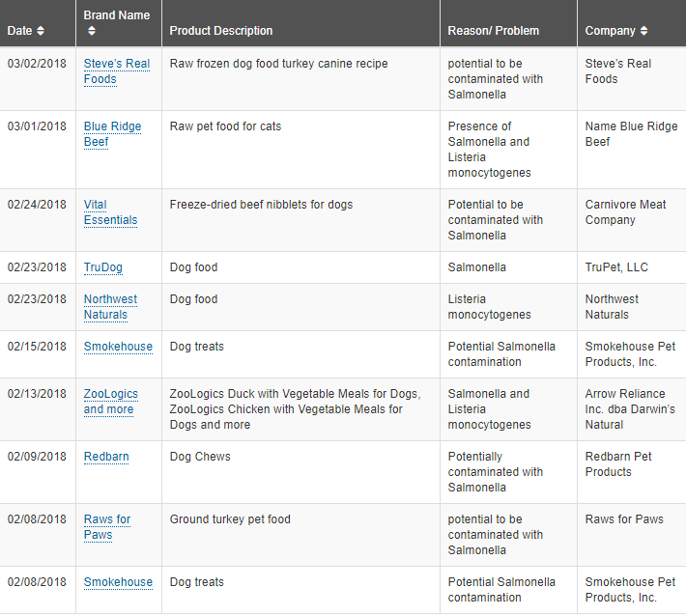Open Steve's Real Foods brand link
This screenshot has width=686, height=616.
pyautogui.click(x=116, y=71)
